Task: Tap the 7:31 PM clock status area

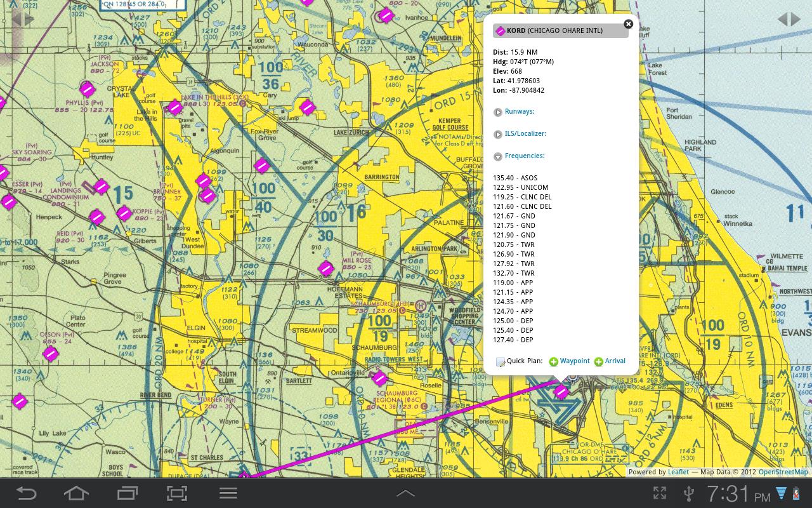Action: tap(739, 494)
